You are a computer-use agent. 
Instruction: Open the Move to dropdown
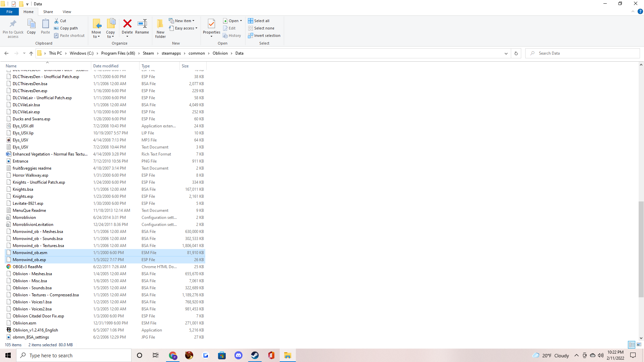tap(96, 35)
